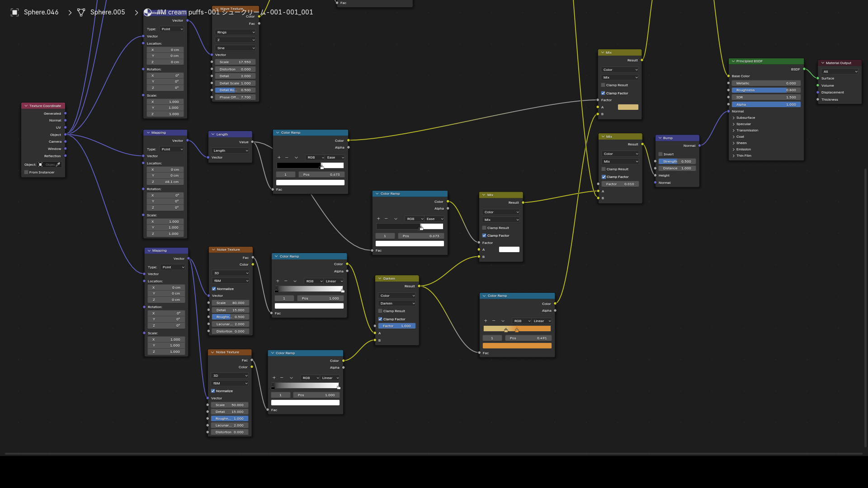Expand the Subsurface panel in Principled BSDF

coord(745,118)
